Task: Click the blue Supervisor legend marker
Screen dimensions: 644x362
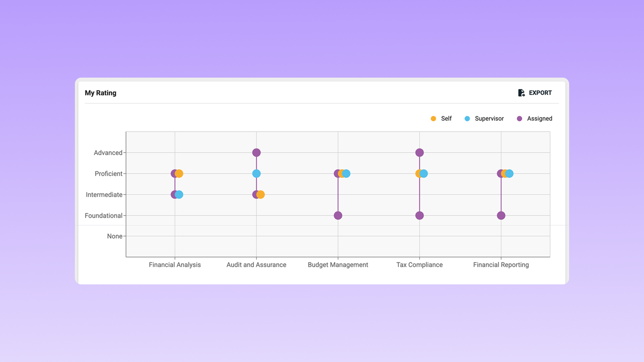Action: point(467,119)
